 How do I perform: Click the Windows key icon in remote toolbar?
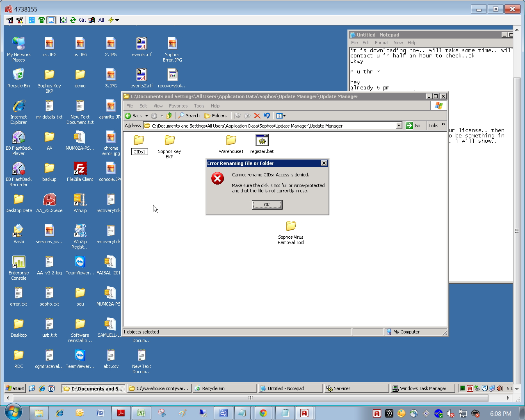tap(92, 20)
